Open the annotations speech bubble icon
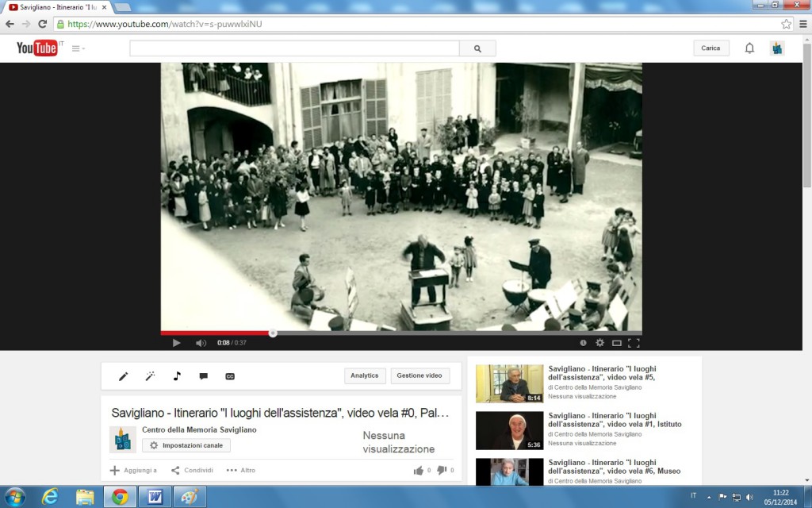The width and height of the screenshot is (812, 508). (204, 376)
